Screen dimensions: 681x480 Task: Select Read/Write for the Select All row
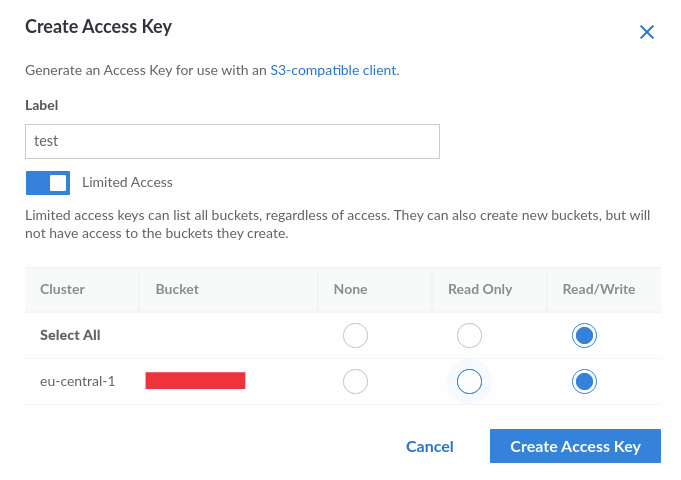585,336
